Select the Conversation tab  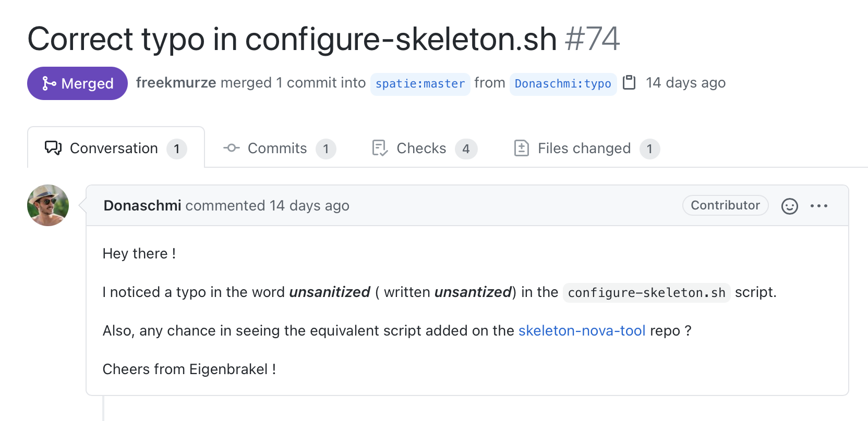click(116, 148)
